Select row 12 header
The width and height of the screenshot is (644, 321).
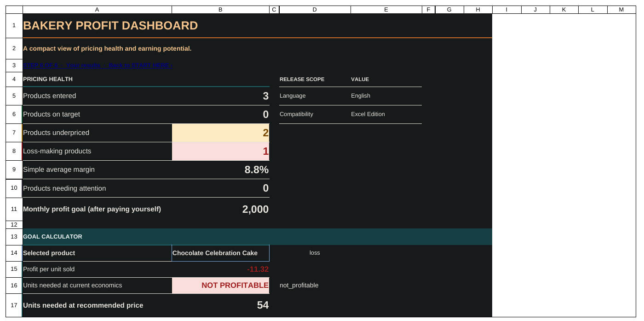[14, 225]
